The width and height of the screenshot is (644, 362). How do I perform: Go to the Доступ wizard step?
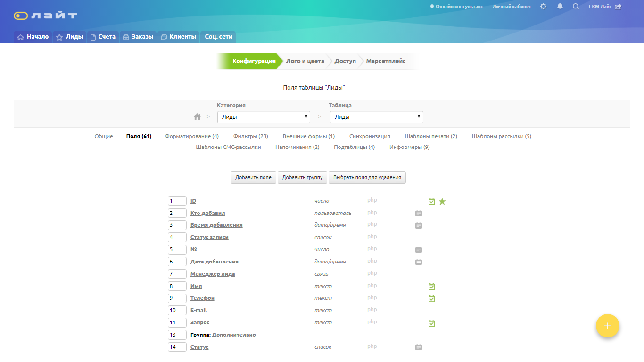(x=345, y=61)
